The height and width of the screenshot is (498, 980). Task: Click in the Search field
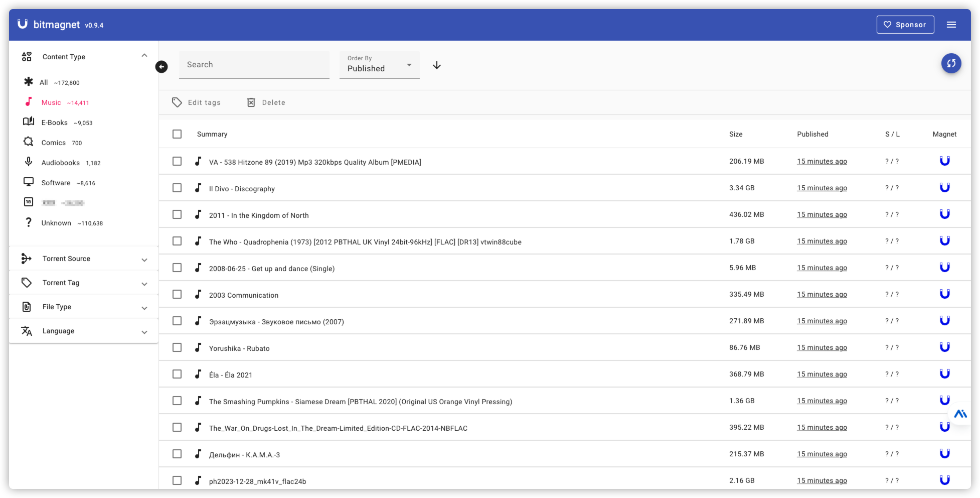coord(254,65)
